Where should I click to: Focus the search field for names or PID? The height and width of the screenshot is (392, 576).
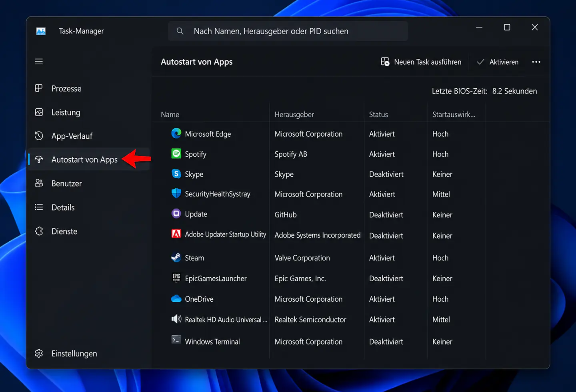coord(288,31)
